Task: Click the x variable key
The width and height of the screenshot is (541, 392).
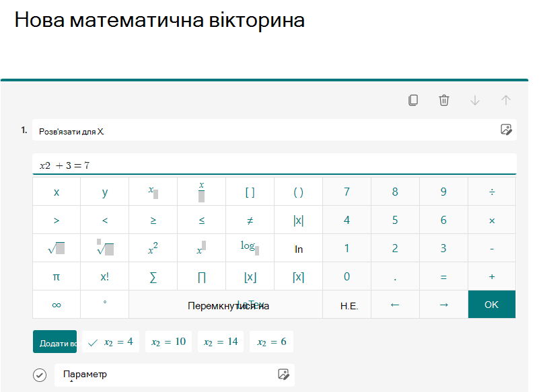Action: point(57,192)
